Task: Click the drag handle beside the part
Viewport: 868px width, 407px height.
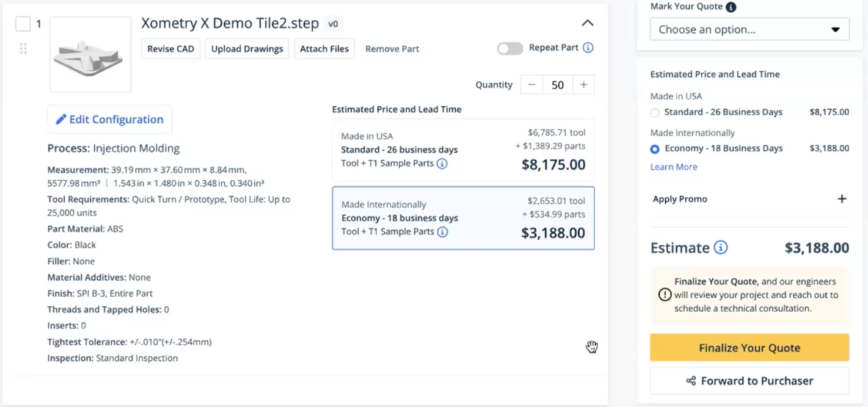Action: tap(23, 48)
